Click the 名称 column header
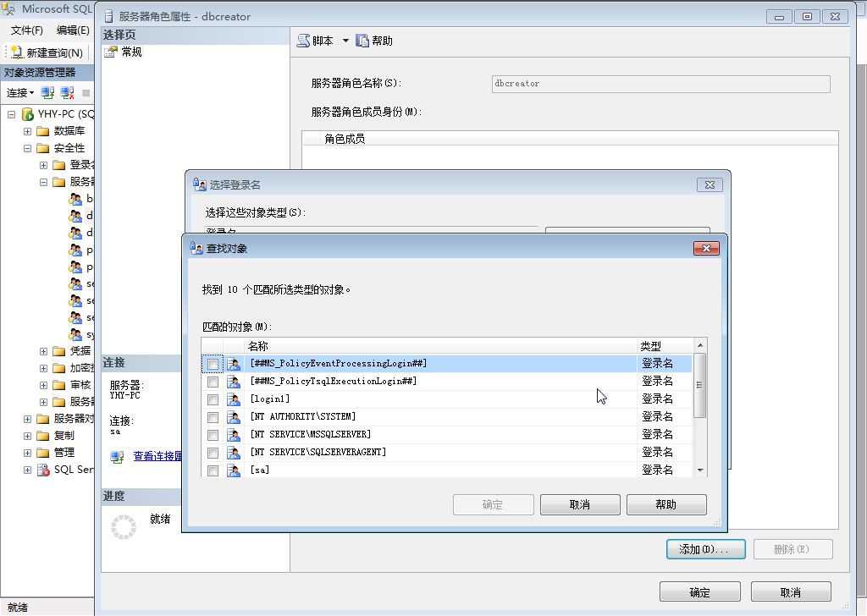The height and width of the screenshot is (616, 867). point(440,346)
